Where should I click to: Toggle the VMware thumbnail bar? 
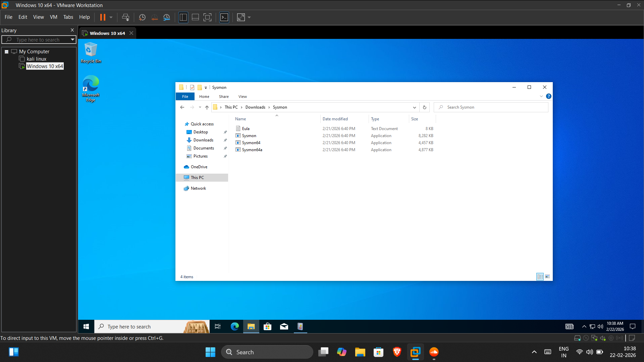[x=195, y=17]
